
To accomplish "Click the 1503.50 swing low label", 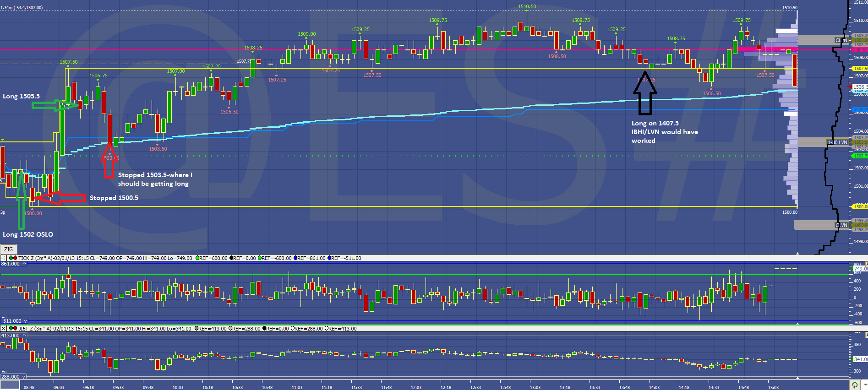I will pos(158,149).
